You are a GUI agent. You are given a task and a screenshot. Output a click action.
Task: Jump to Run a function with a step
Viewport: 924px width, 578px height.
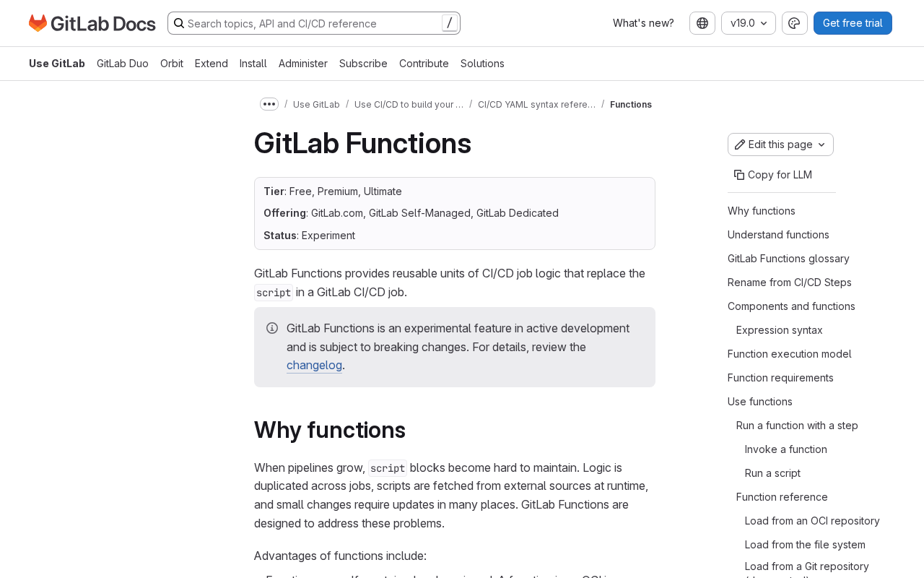click(x=797, y=426)
